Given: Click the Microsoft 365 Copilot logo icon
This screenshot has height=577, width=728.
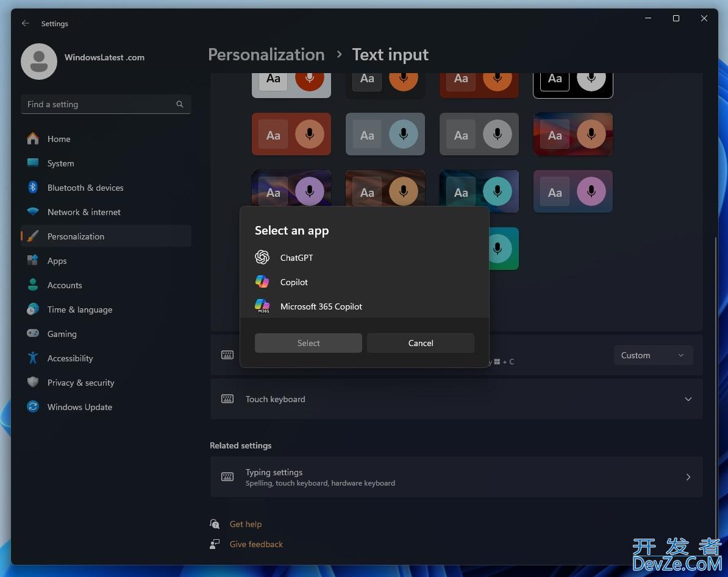Looking at the screenshot, I should (262, 306).
